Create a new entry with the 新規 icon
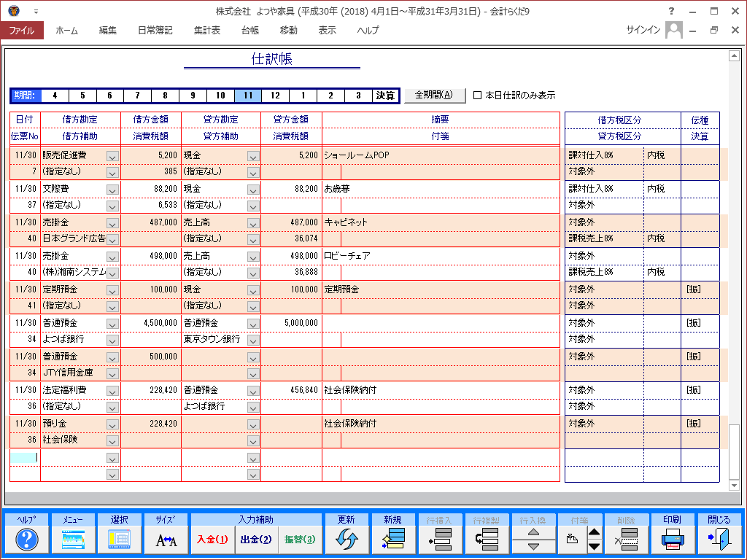 (x=392, y=540)
